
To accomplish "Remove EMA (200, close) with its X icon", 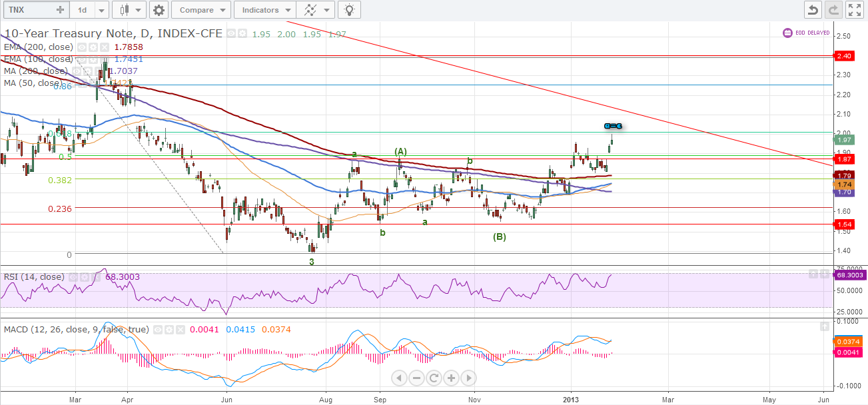I will [106, 47].
